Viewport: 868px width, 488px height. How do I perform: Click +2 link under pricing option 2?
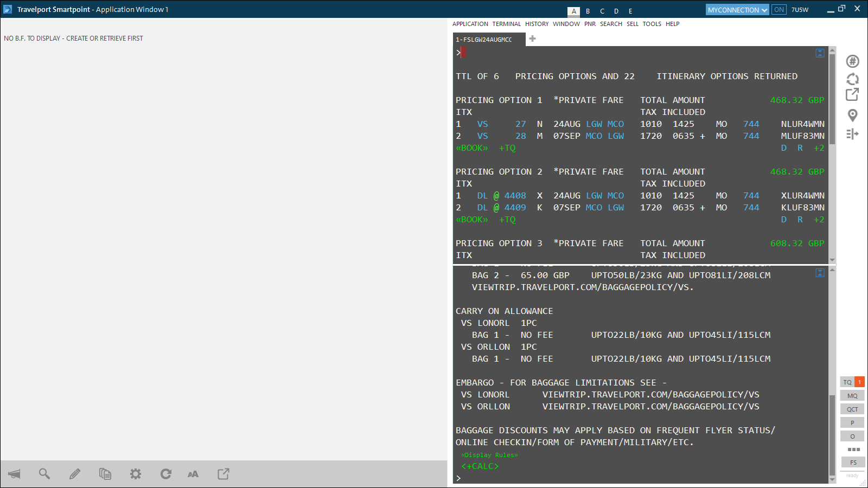(819, 220)
